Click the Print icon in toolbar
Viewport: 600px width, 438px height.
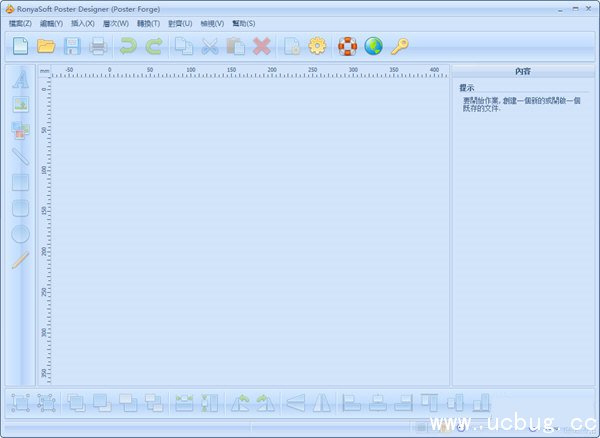[x=98, y=45]
